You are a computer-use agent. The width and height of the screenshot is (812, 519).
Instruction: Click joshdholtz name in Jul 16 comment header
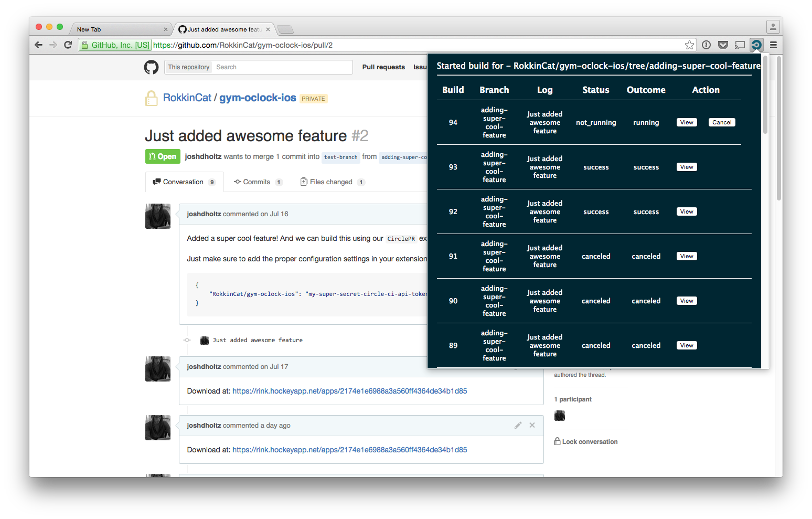coord(204,214)
